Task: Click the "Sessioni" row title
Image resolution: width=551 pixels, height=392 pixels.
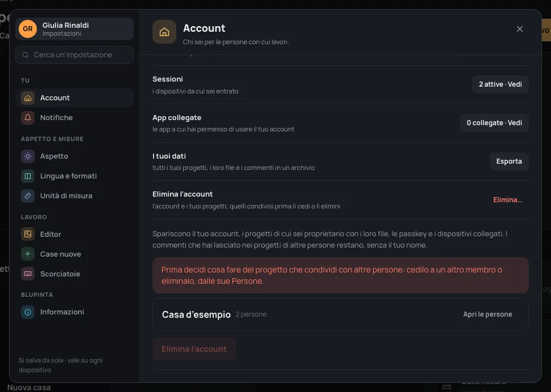Action: pyautogui.click(x=168, y=79)
